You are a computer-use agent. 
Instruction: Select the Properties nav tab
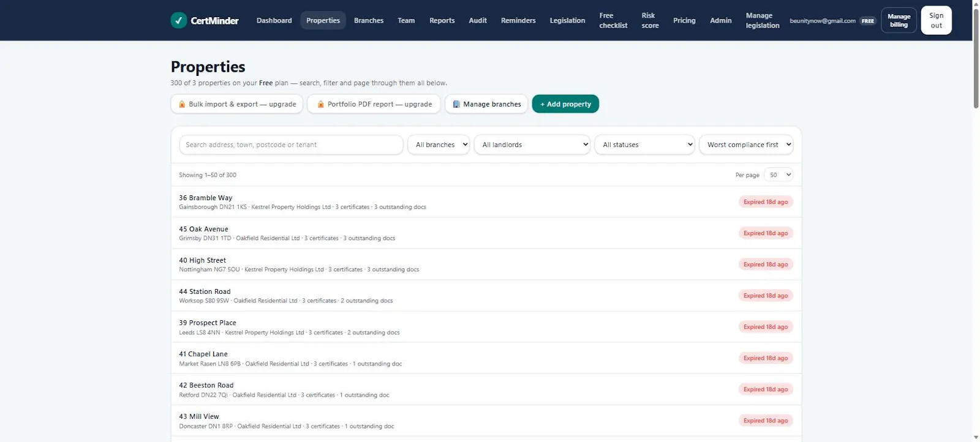click(323, 20)
